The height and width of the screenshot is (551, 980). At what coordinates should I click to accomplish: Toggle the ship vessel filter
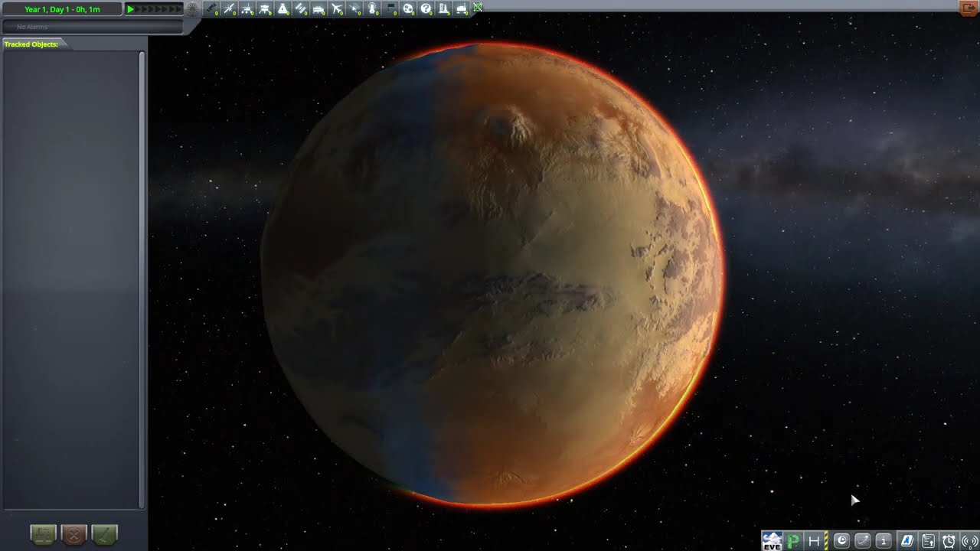point(283,8)
